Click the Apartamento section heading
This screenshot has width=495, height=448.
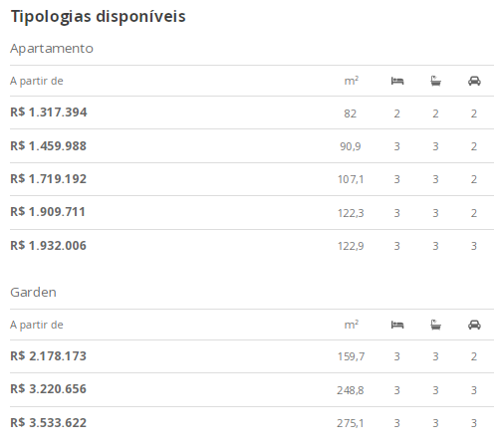52,49
